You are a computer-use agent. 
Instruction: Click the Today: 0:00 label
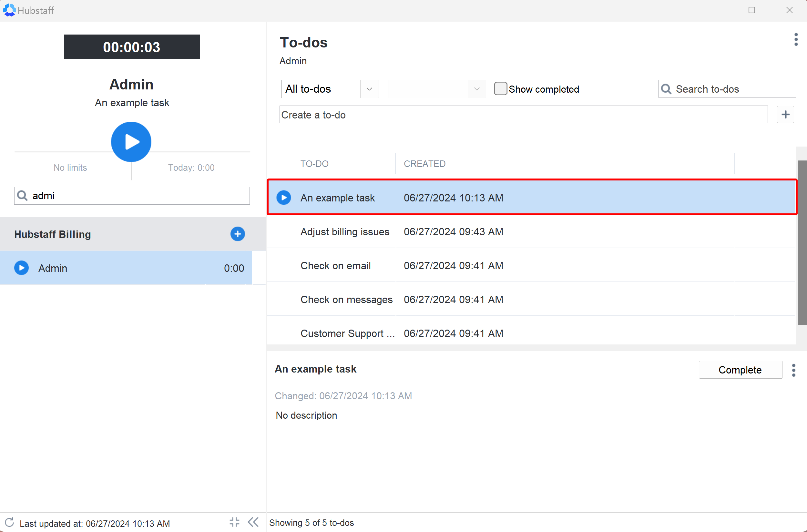191,168
